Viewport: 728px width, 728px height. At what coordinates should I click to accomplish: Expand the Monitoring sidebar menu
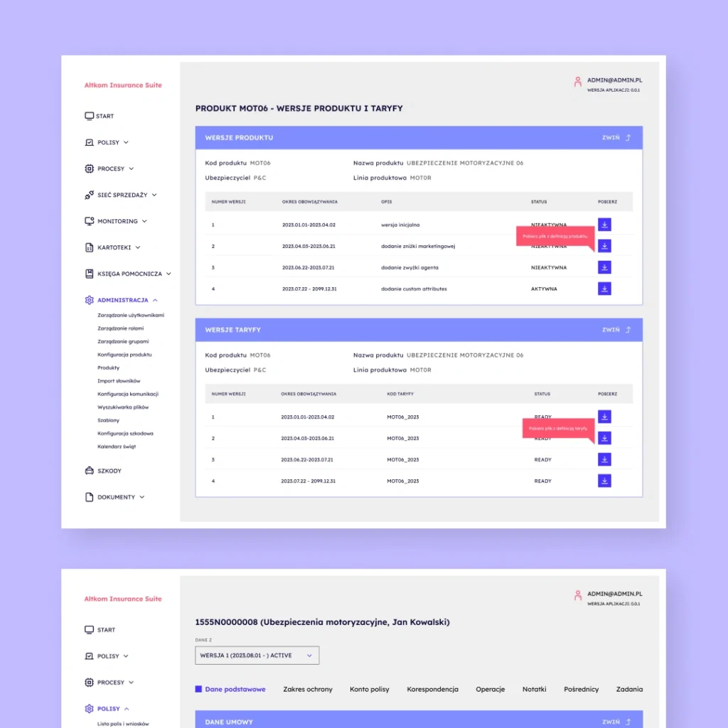(122, 221)
